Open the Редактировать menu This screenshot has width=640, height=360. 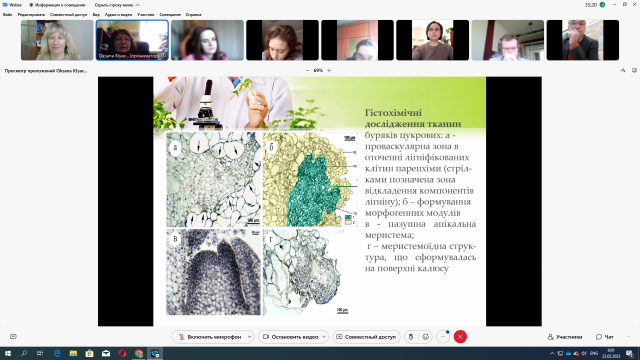tap(31, 15)
